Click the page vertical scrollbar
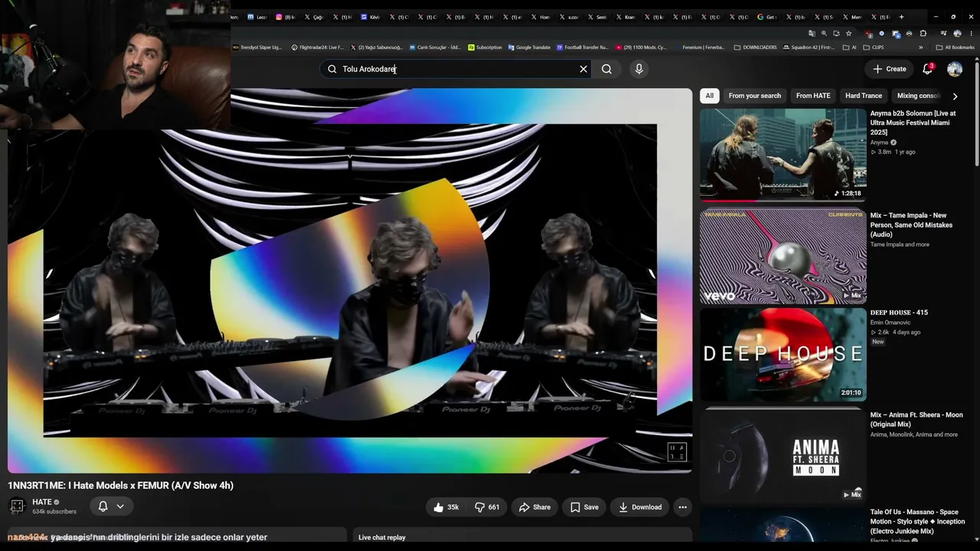 [x=977, y=115]
